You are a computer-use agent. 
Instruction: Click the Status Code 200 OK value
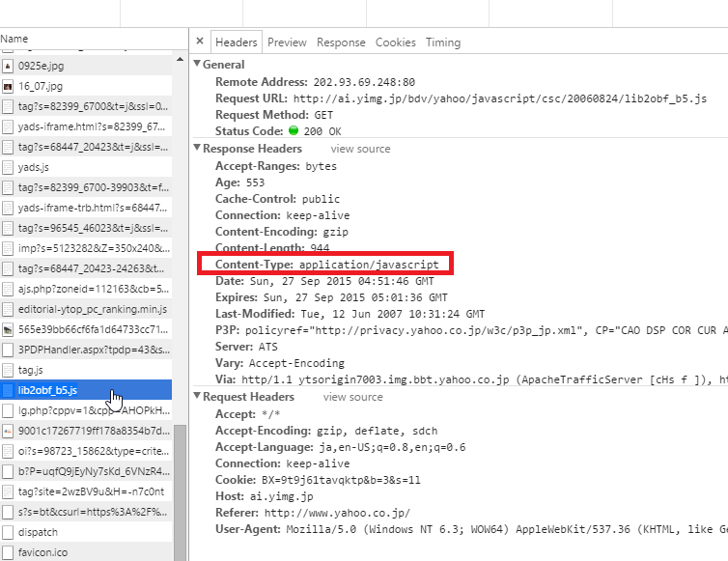(322, 131)
